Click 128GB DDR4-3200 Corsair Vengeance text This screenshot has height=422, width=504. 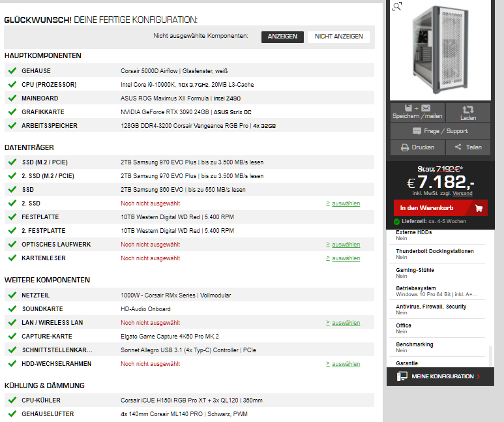(198, 126)
